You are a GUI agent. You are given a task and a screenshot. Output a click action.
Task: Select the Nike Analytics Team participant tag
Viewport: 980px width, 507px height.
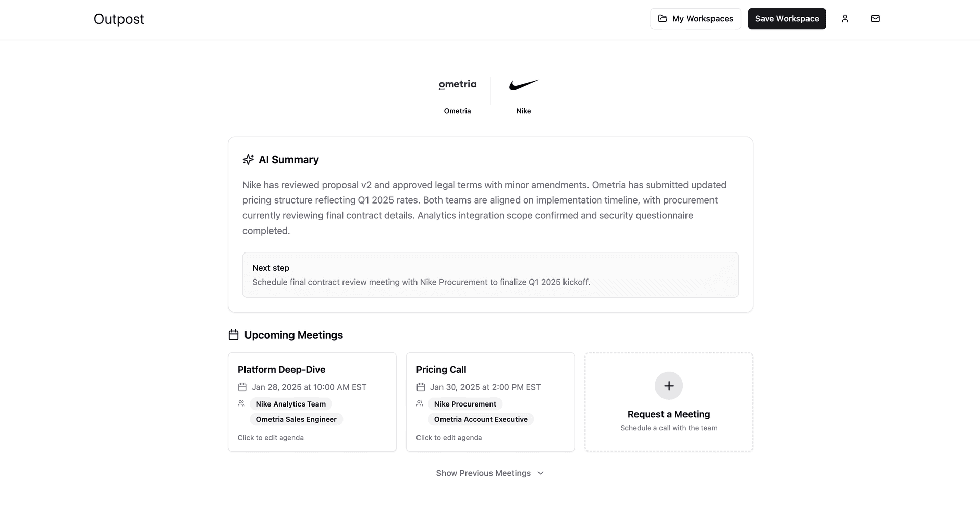(290, 404)
